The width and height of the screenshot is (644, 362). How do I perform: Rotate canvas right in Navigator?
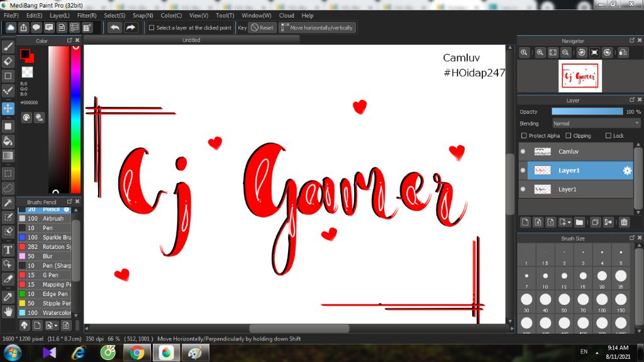pyautogui.click(x=608, y=53)
